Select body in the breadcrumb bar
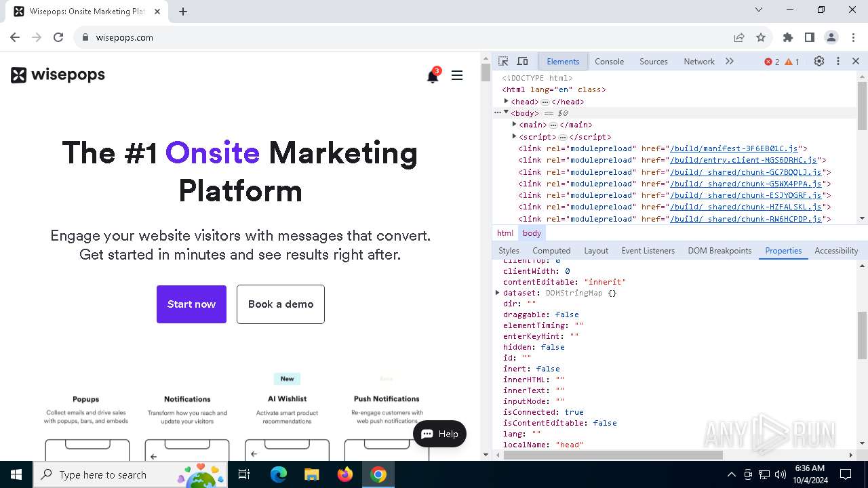Image resolution: width=868 pixels, height=488 pixels. click(x=532, y=233)
